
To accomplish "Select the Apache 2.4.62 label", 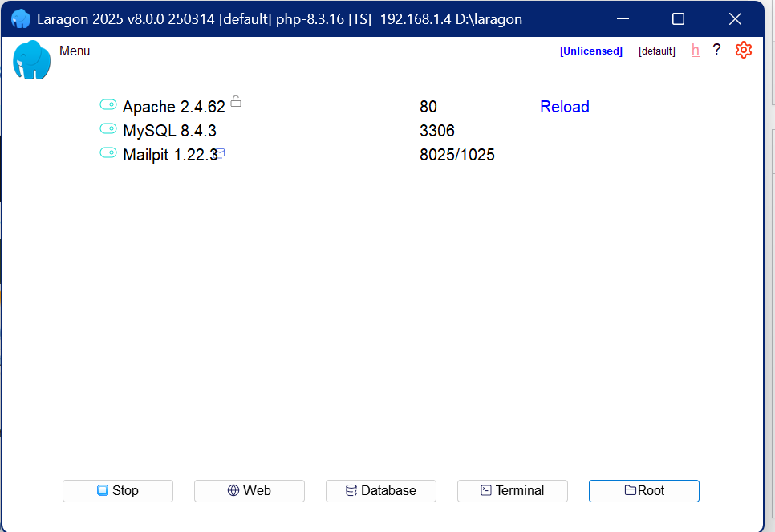I will (174, 107).
